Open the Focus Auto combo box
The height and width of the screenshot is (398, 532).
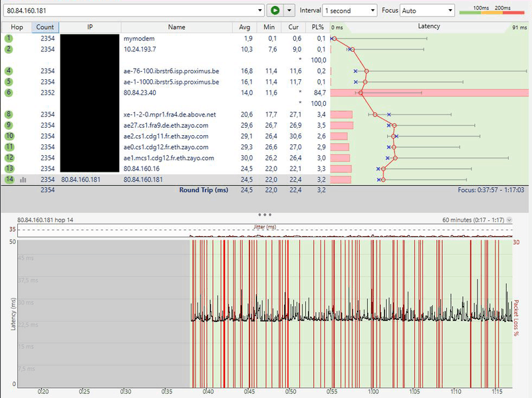pos(427,11)
